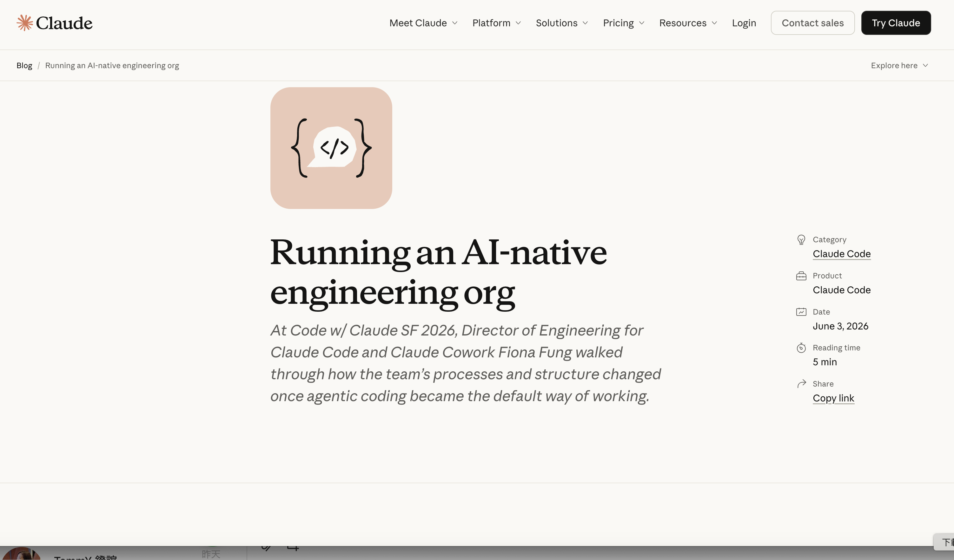
Task: Click the Explore here chevron arrow
Action: point(925,65)
